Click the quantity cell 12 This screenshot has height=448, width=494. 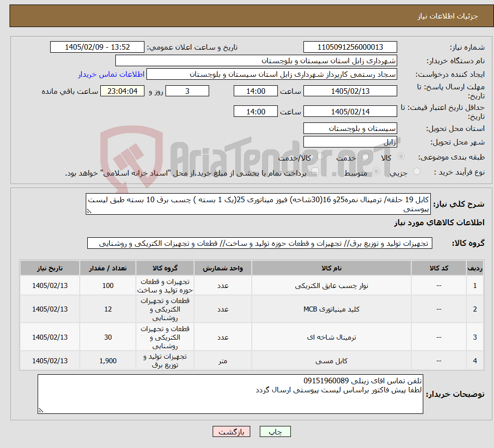click(x=108, y=310)
